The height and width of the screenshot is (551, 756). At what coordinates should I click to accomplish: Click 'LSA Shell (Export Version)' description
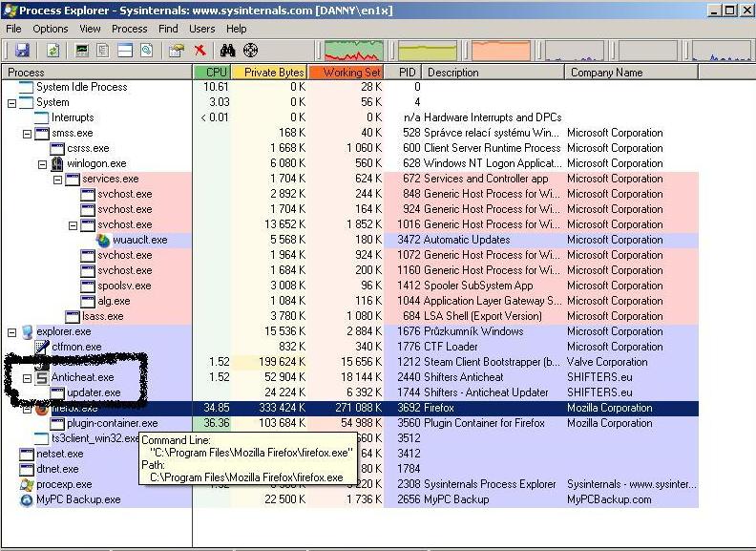483,316
